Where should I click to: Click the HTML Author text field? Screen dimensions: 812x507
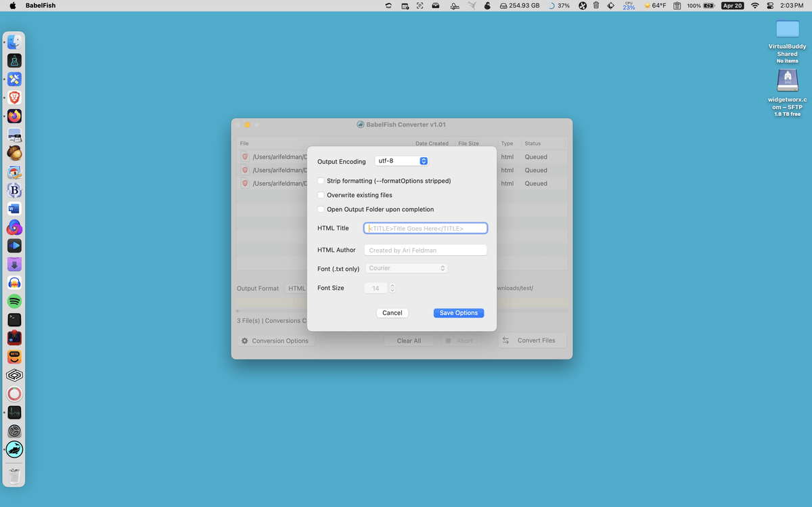[426, 250]
